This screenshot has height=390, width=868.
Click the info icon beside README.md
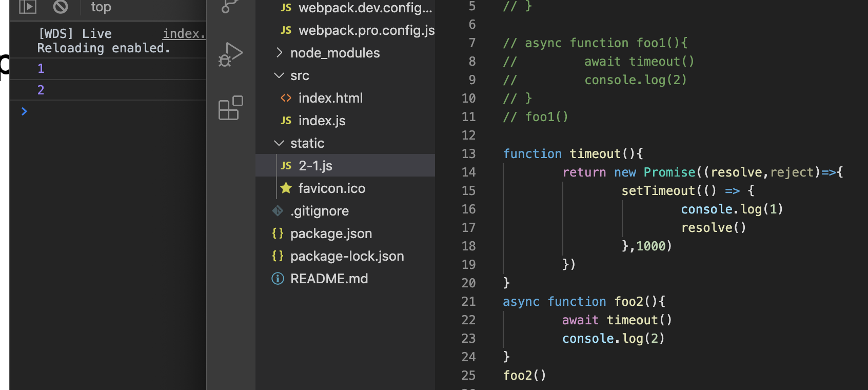(278, 279)
